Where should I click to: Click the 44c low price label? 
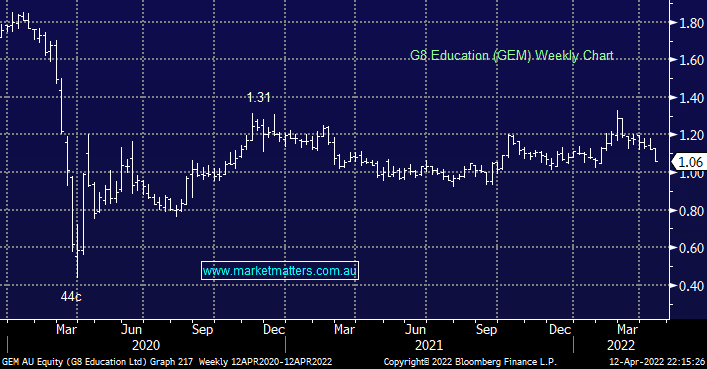click(x=71, y=296)
